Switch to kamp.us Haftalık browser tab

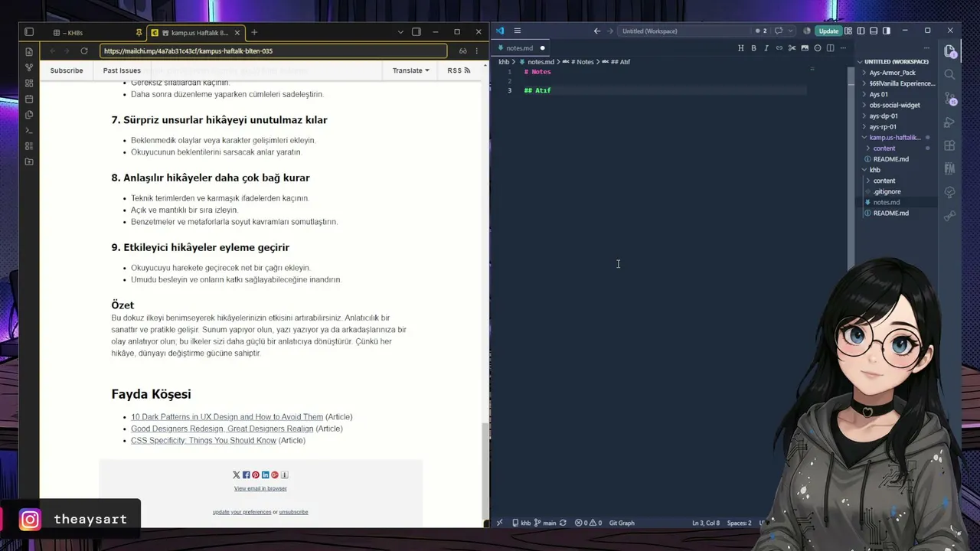196,33
